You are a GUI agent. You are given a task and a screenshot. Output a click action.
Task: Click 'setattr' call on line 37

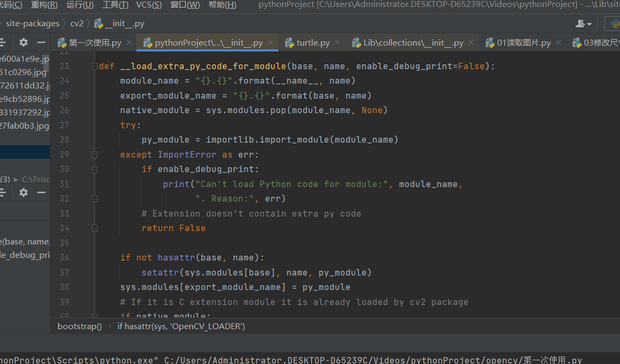pyautogui.click(x=160, y=273)
